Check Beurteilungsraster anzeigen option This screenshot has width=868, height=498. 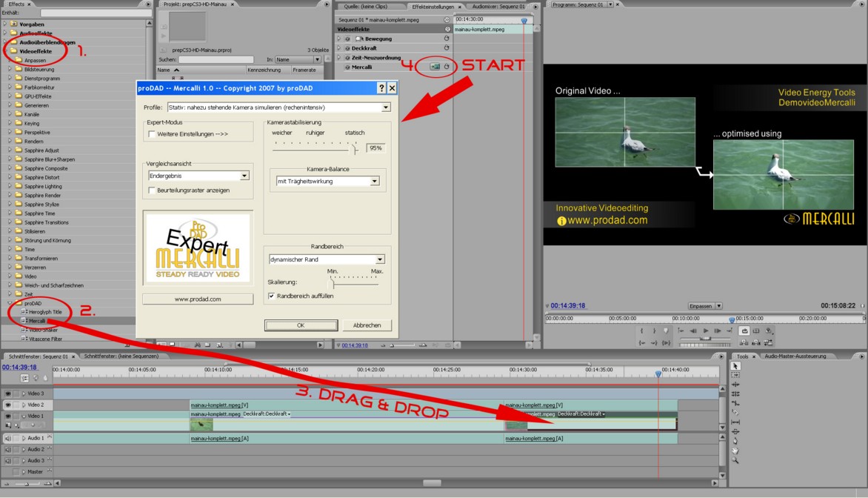click(152, 190)
